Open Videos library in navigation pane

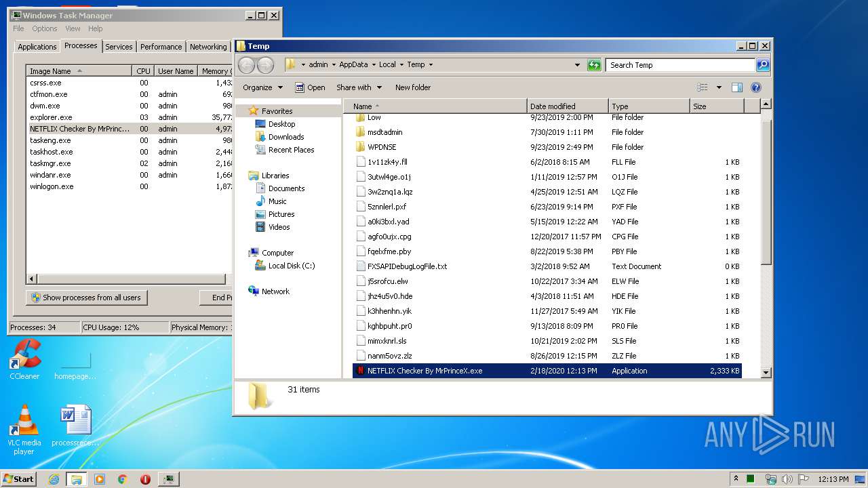coord(279,227)
